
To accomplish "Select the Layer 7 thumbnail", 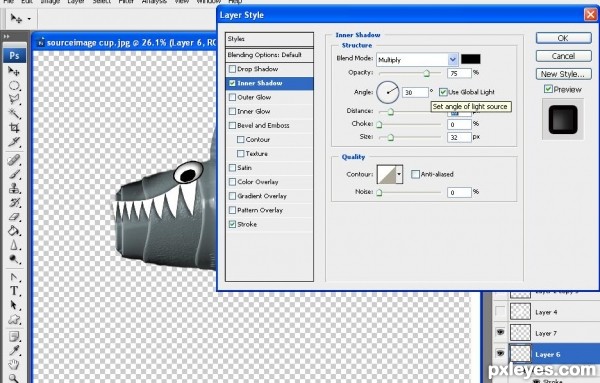I will pyautogui.click(x=520, y=332).
